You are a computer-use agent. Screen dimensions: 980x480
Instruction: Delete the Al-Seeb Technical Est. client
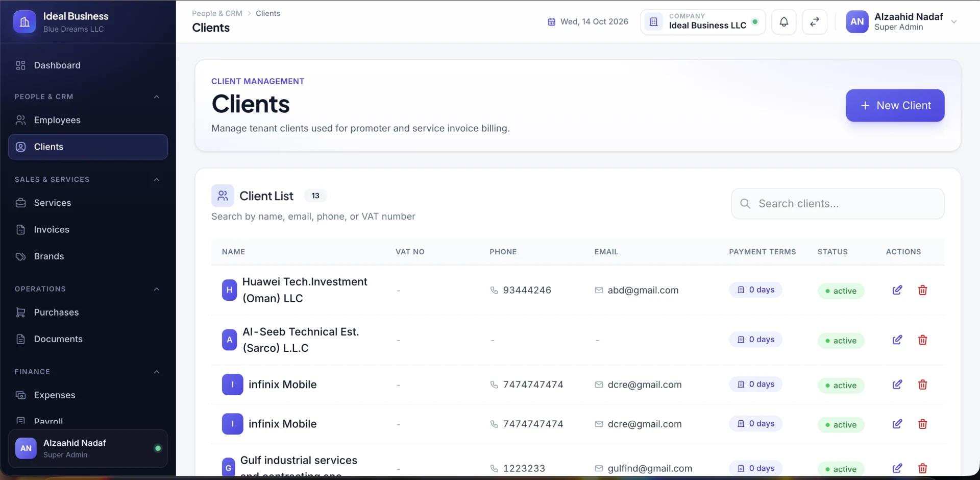(x=922, y=340)
